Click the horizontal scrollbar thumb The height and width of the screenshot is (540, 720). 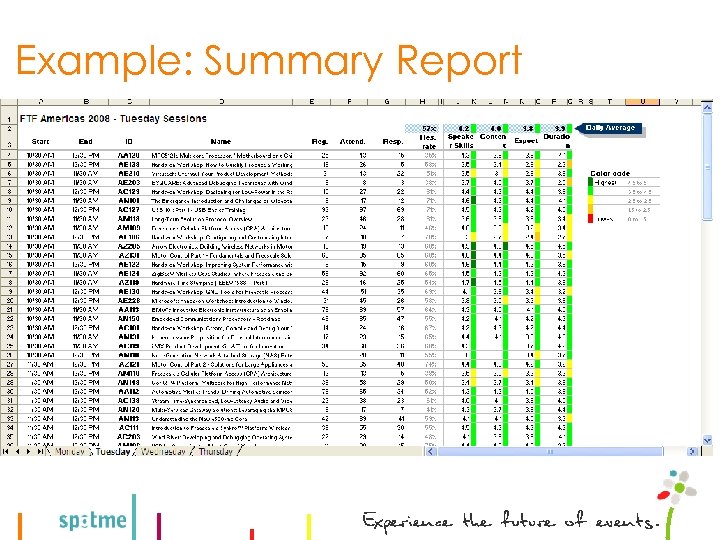click(550, 451)
